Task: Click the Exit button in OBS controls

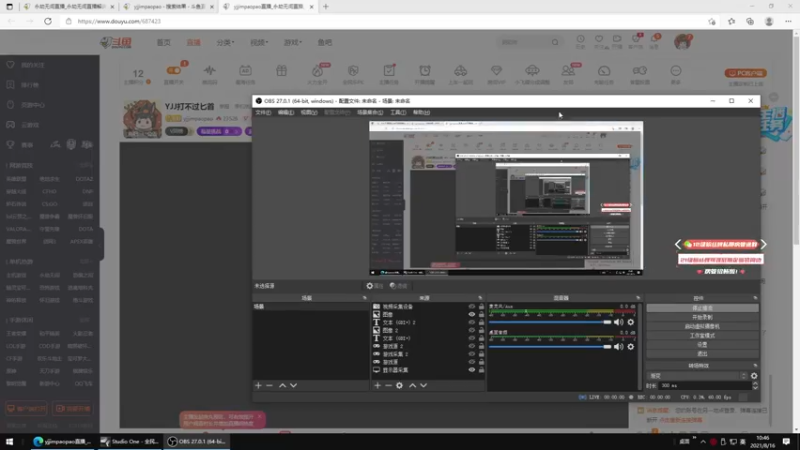Action: (703, 354)
